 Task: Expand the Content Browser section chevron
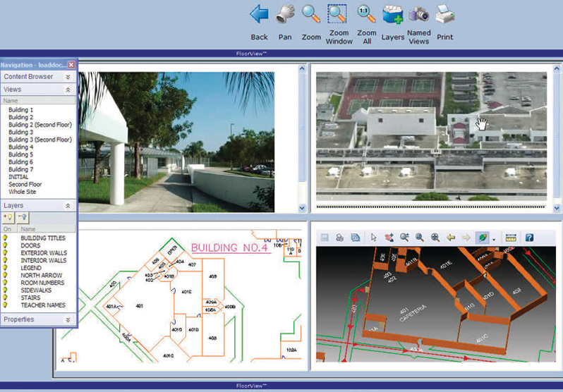click(68, 77)
